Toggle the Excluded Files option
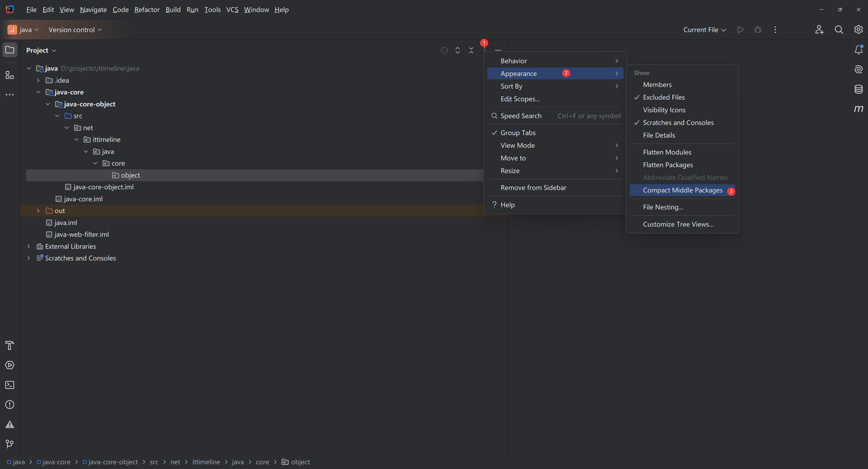 663,97
